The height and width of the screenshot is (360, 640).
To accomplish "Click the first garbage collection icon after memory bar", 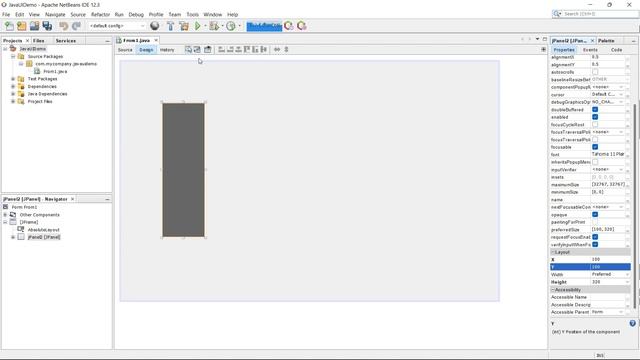I will coord(289,26).
